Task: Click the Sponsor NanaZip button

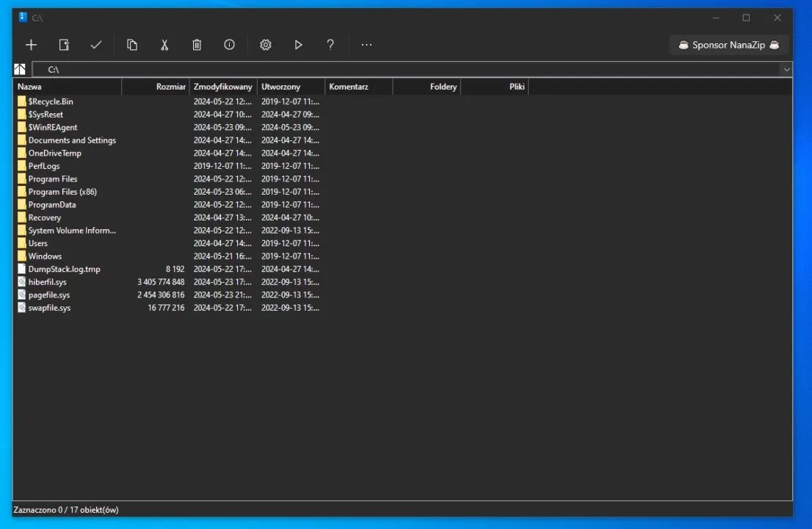Action: click(728, 45)
